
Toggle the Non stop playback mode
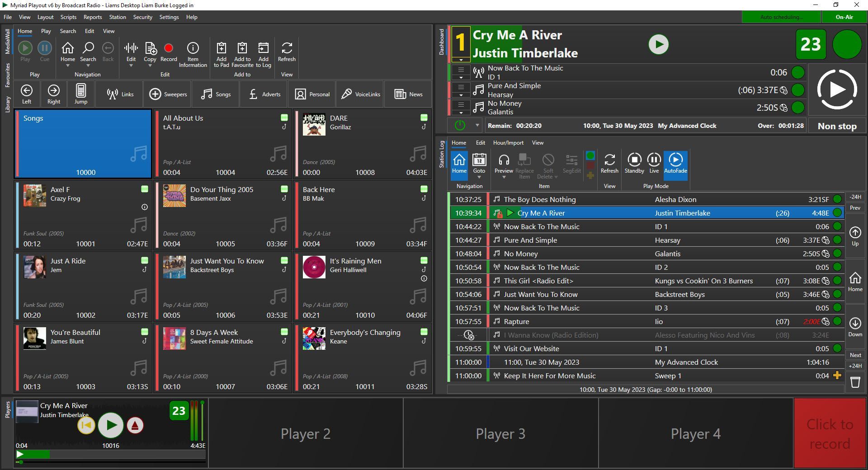(x=836, y=126)
